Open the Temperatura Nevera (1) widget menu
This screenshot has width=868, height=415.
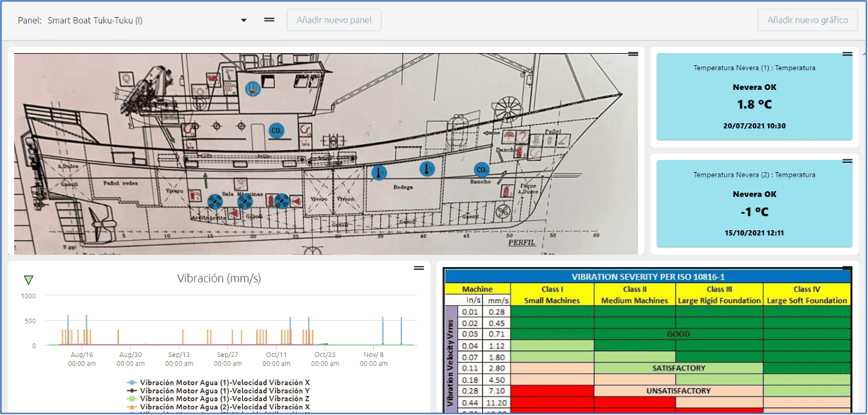[847, 54]
